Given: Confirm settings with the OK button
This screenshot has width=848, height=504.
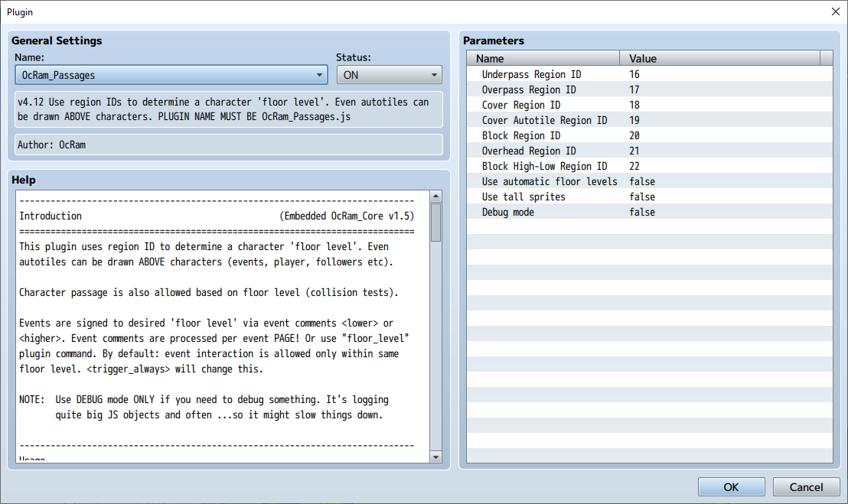Looking at the screenshot, I should point(731,486).
